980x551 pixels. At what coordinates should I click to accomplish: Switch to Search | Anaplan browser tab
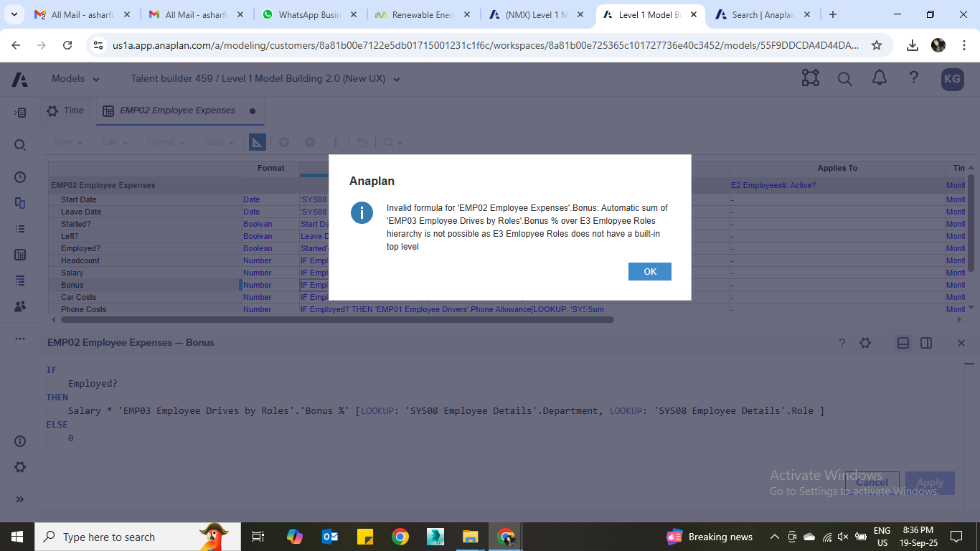tap(763, 14)
